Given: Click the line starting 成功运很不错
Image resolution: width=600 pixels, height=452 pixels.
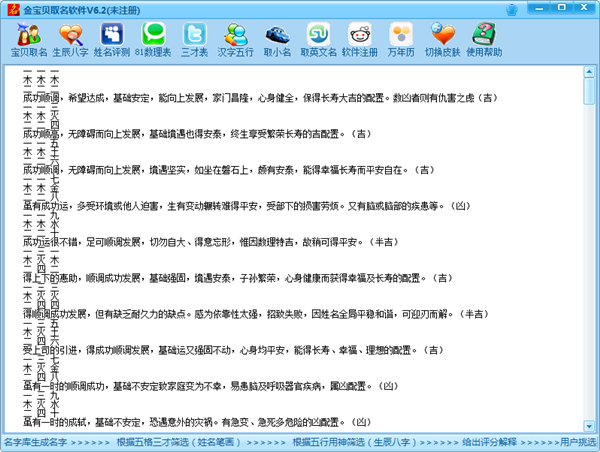Looking at the screenshot, I should pyautogui.click(x=210, y=242).
